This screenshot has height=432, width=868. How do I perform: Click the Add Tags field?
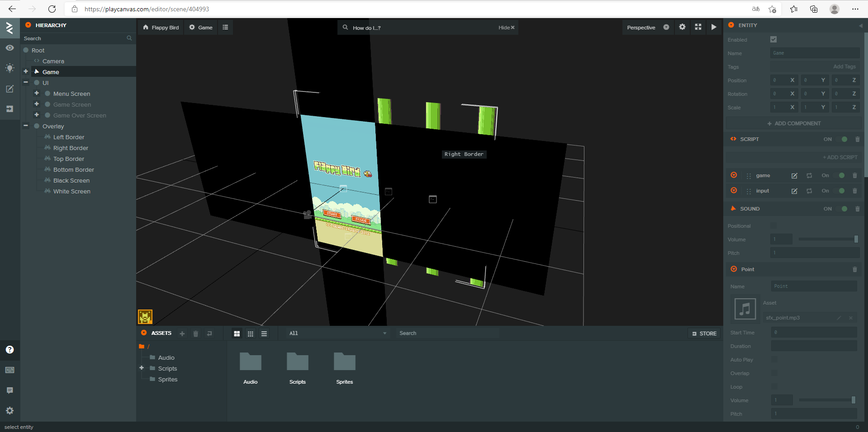click(815, 66)
